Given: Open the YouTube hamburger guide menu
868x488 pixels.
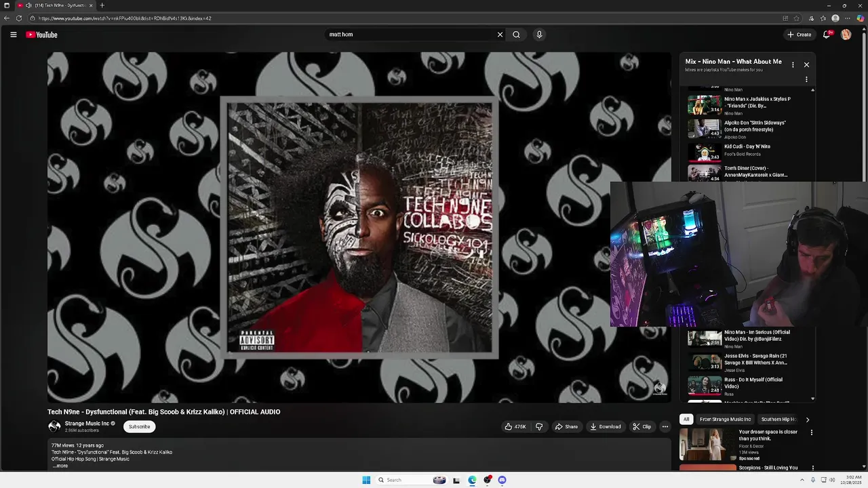Looking at the screenshot, I should [13, 35].
